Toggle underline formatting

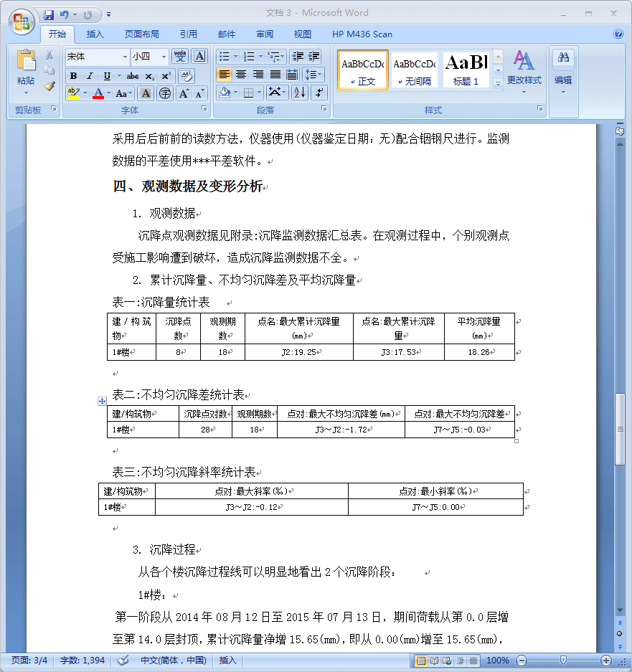(x=106, y=75)
